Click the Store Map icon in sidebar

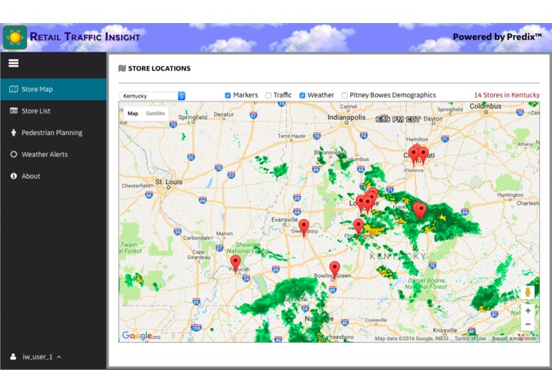pyautogui.click(x=14, y=89)
